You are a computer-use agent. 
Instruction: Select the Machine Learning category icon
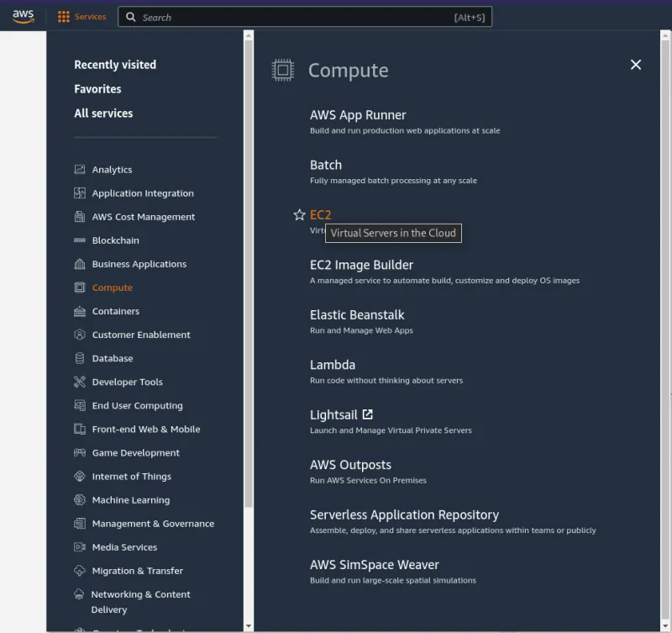78,499
